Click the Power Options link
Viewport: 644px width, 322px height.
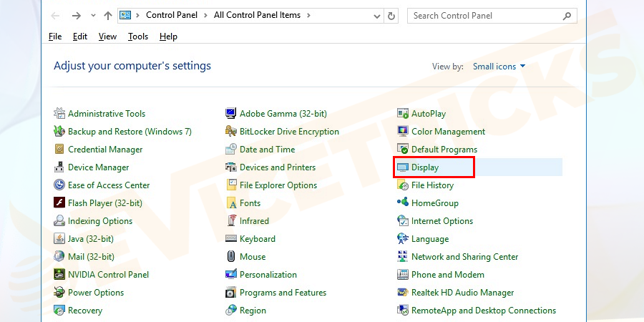(96, 293)
